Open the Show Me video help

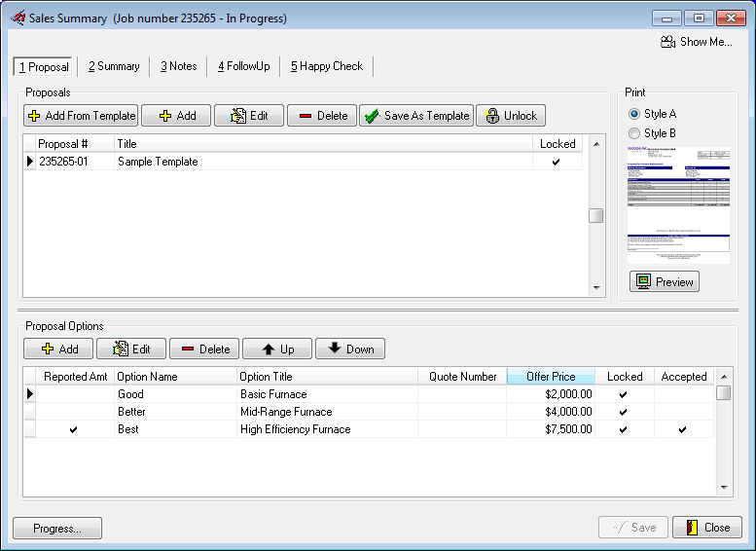click(697, 42)
